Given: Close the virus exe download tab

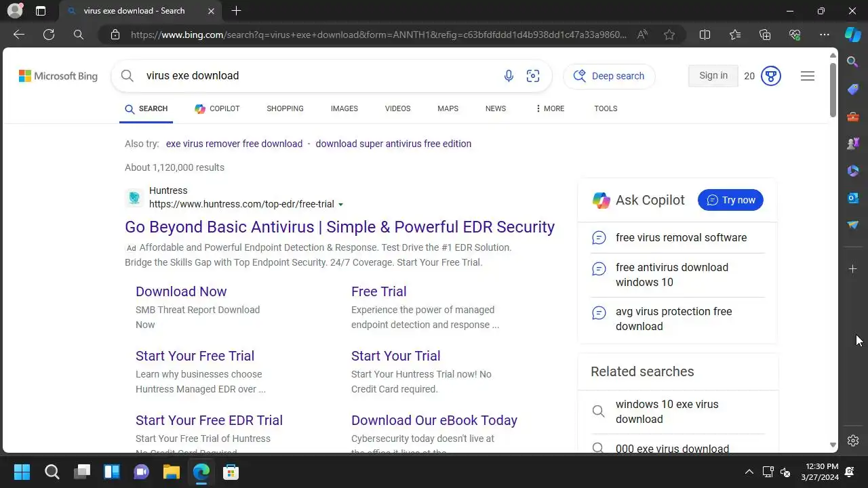Looking at the screenshot, I should pos(212,11).
